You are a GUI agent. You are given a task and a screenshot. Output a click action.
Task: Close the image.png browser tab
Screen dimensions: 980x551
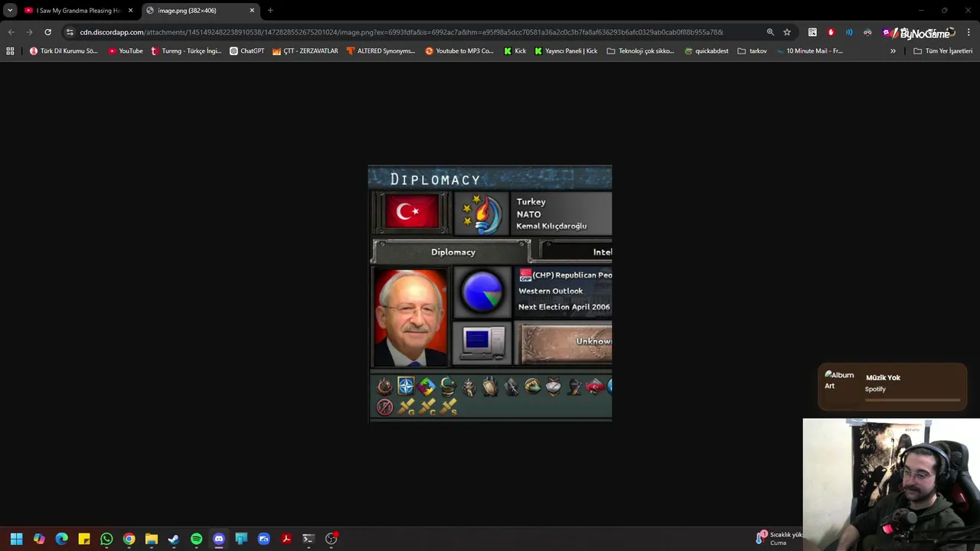click(x=252, y=11)
